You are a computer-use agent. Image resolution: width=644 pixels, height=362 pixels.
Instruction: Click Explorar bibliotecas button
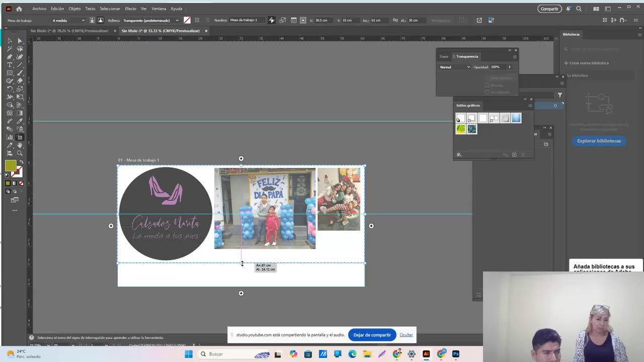599,141
